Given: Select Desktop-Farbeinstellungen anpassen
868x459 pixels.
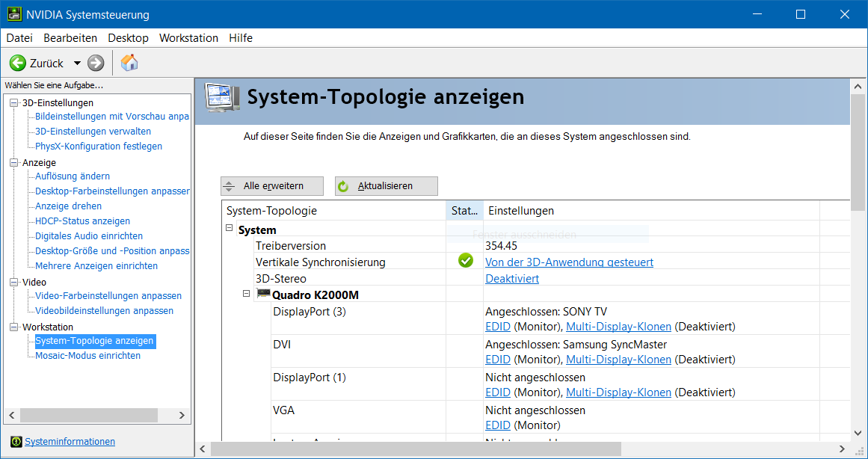Looking at the screenshot, I should [112, 191].
